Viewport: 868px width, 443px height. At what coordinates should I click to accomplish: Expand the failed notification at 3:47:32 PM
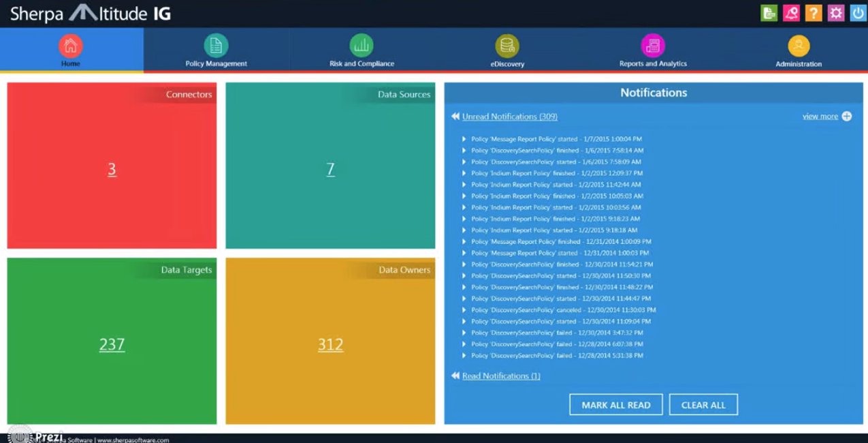point(464,333)
